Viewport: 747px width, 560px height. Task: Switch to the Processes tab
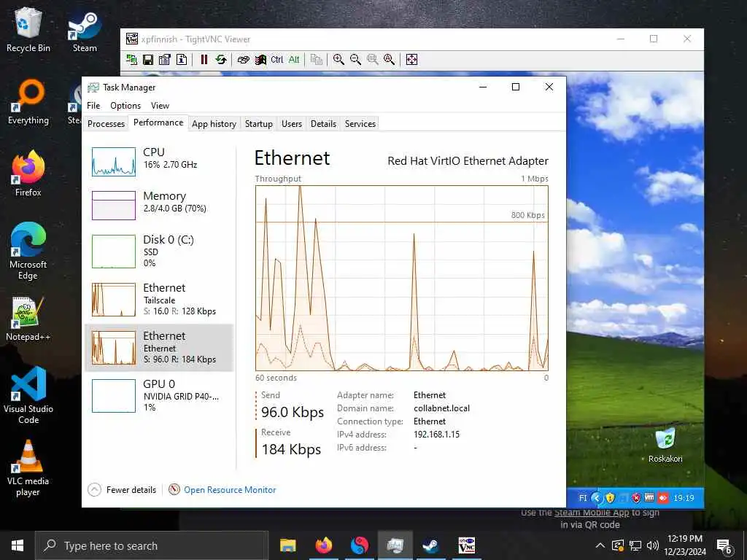click(x=106, y=124)
